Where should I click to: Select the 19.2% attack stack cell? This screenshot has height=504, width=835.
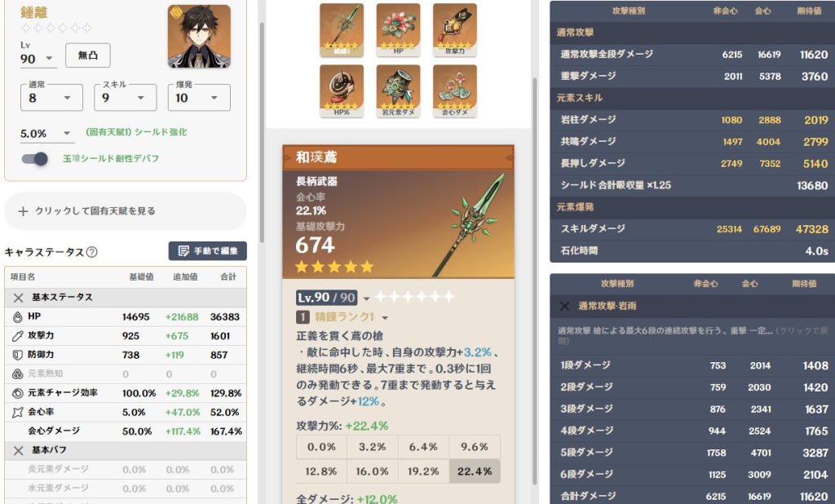click(x=423, y=471)
